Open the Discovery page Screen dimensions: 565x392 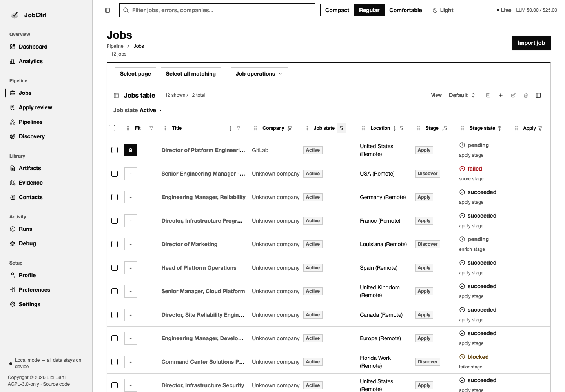tap(46, 136)
